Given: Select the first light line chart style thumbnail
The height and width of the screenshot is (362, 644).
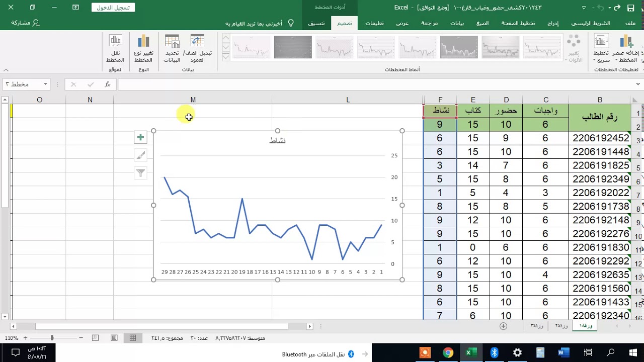Looking at the screenshot, I should [x=542, y=47].
